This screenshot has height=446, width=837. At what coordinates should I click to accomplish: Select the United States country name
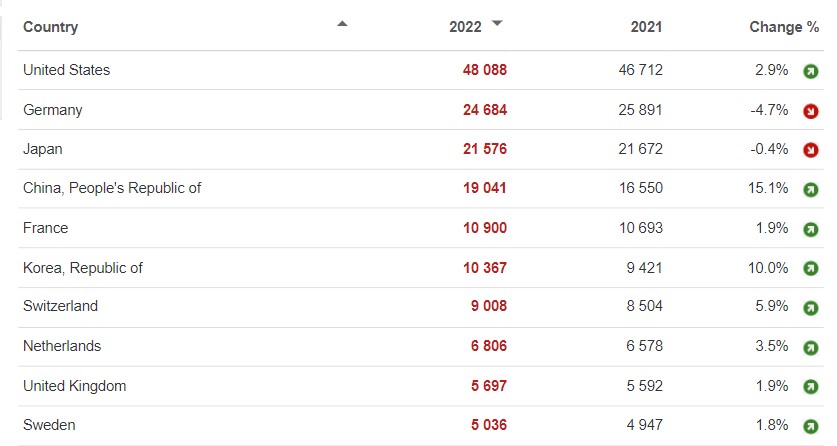(x=67, y=70)
